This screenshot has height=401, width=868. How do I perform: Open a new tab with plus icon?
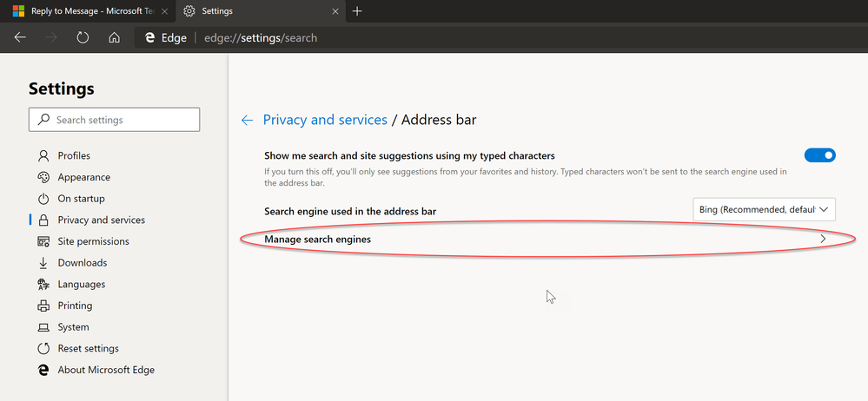coord(358,11)
